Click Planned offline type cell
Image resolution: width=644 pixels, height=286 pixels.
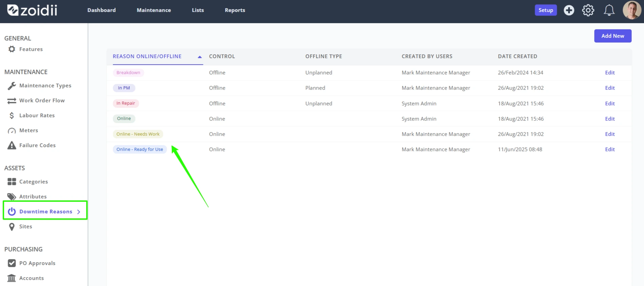[x=315, y=88]
